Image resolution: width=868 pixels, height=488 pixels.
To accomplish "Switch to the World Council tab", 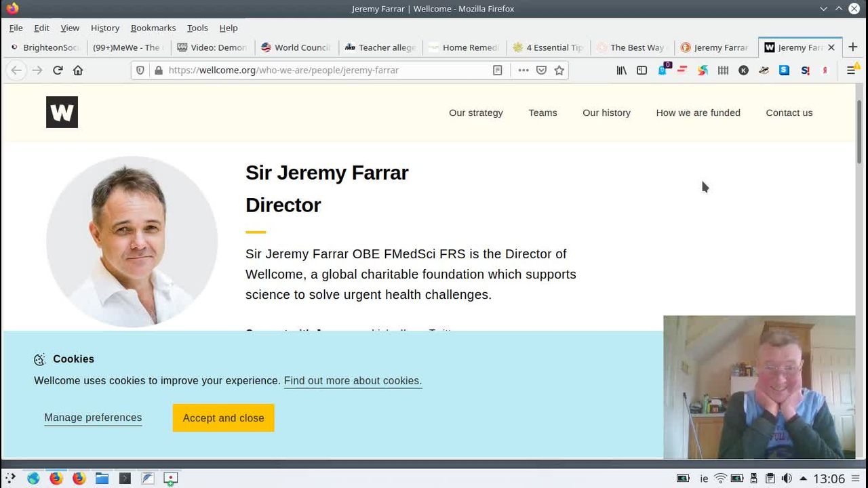I will (296, 47).
